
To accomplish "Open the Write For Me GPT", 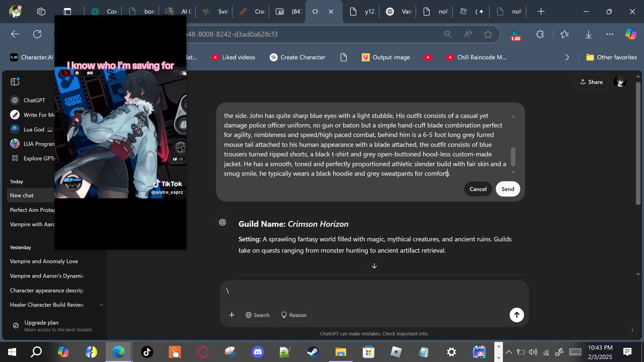I will tap(32, 115).
